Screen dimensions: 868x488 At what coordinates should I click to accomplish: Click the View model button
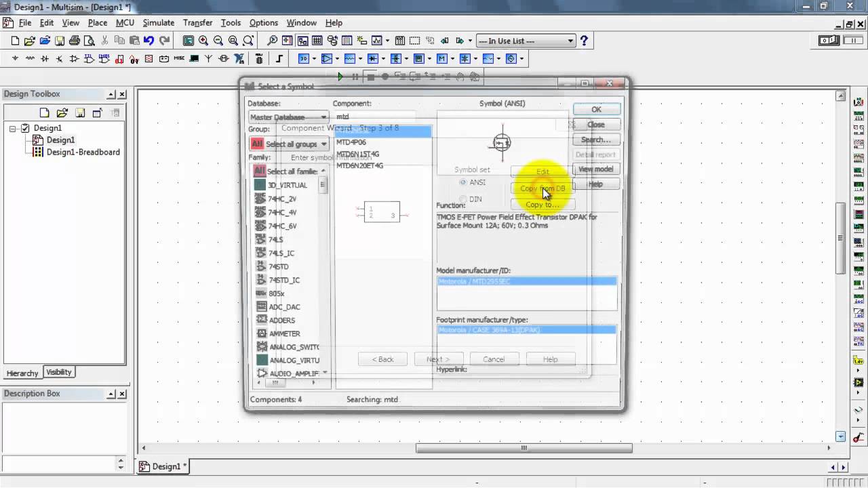pos(596,169)
